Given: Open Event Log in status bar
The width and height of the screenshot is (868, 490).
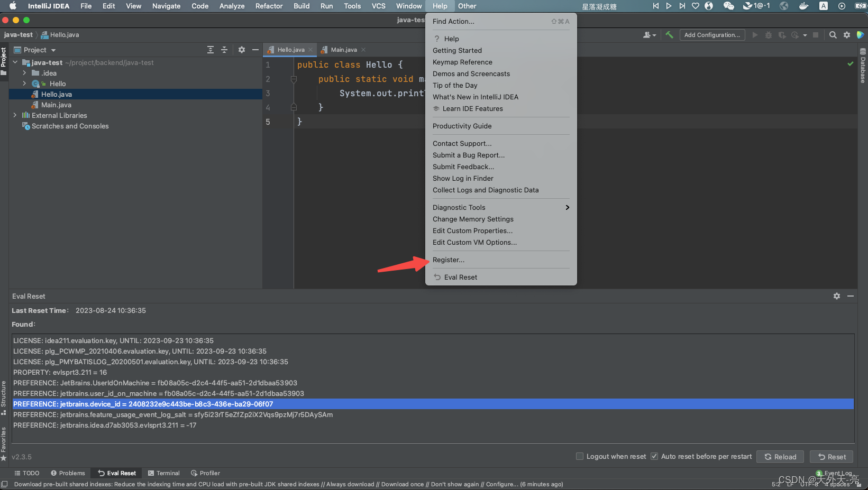Looking at the screenshot, I should tap(834, 474).
